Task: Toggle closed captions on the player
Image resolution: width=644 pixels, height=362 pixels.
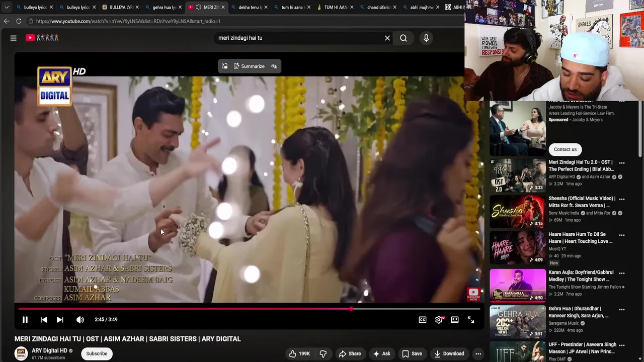Action: (423, 319)
